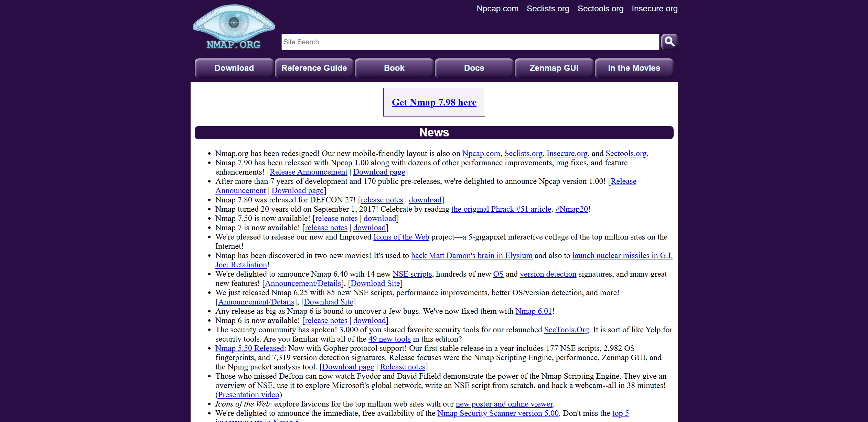Viewport: 868px width, 422px height.
Task: Click the magnifying glass search button
Action: [669, 42]
